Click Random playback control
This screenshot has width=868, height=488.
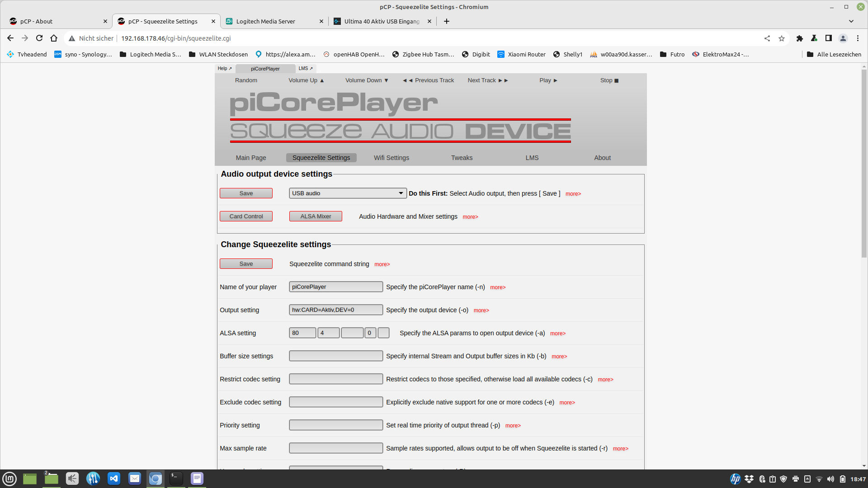[246, 80]
